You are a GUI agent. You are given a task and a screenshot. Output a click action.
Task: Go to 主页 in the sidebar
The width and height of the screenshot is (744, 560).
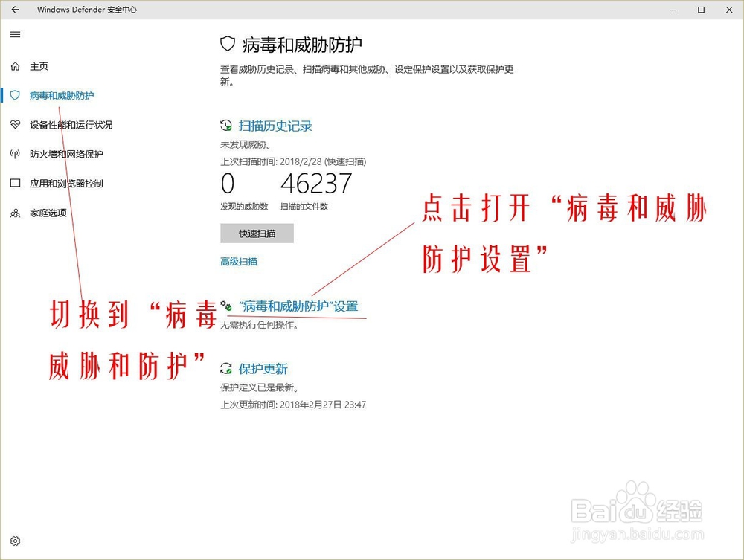pos(39,66)
